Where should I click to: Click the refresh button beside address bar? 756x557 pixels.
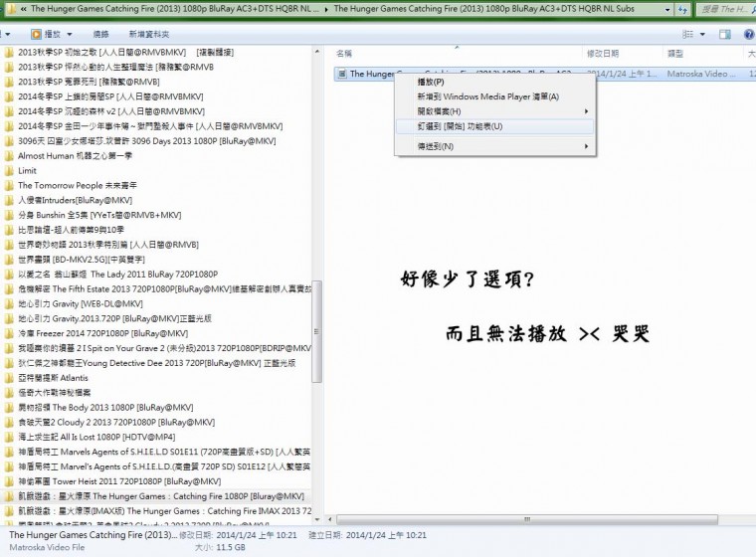(682, 9)
